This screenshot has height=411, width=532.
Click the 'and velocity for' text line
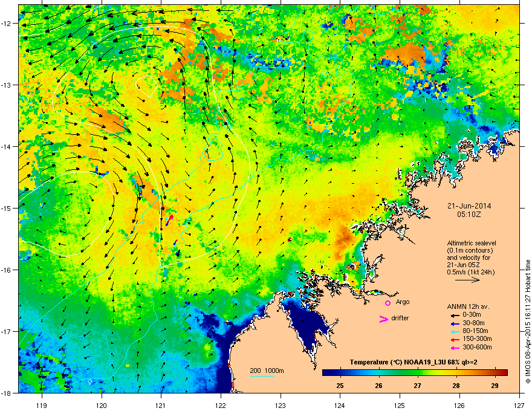pyautogui.click(x=469, y=257)
